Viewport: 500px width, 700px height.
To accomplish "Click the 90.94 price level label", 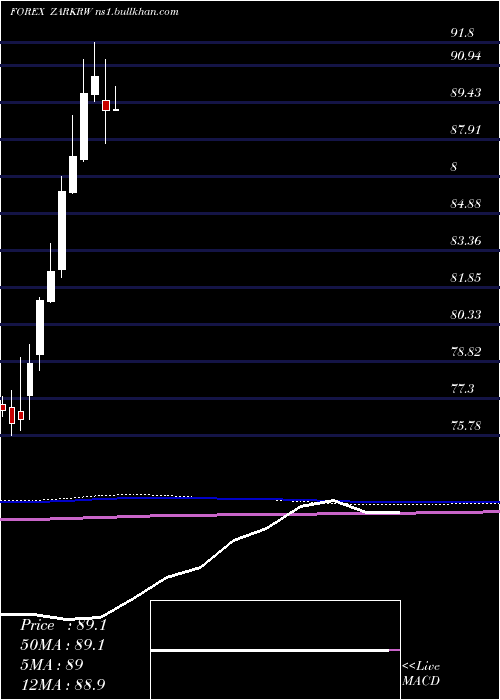I will point(466,56).
